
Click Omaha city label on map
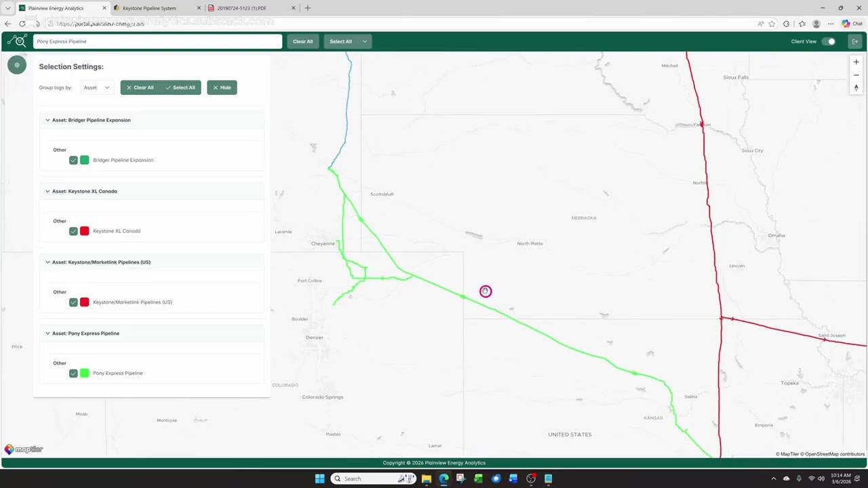pos(776,236)
